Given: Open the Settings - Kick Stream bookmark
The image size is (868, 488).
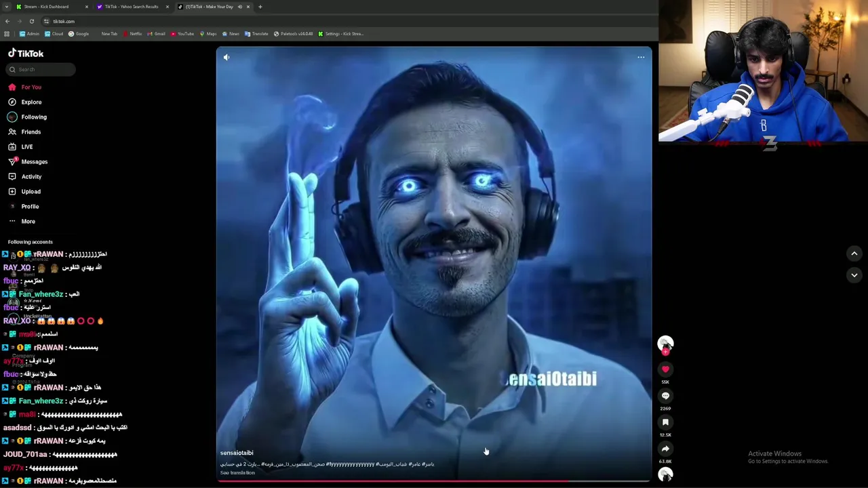Looking at the screenshot, I should [x=341, y=34].
